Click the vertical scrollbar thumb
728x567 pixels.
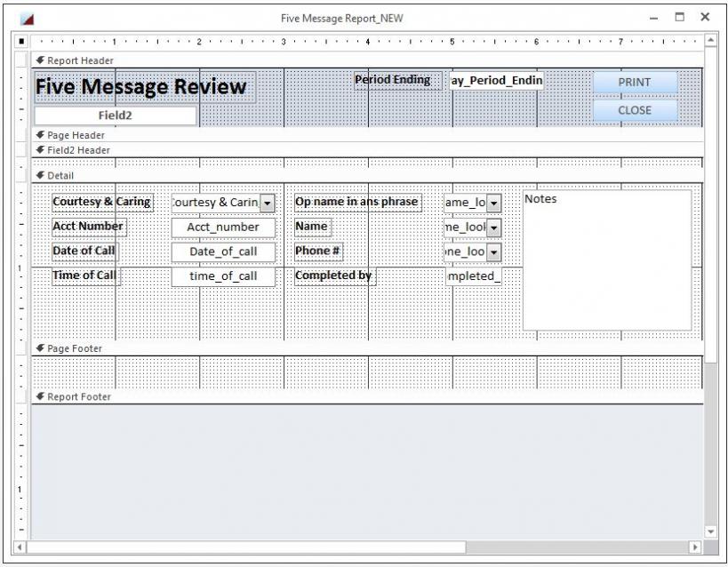click(711, 204)
